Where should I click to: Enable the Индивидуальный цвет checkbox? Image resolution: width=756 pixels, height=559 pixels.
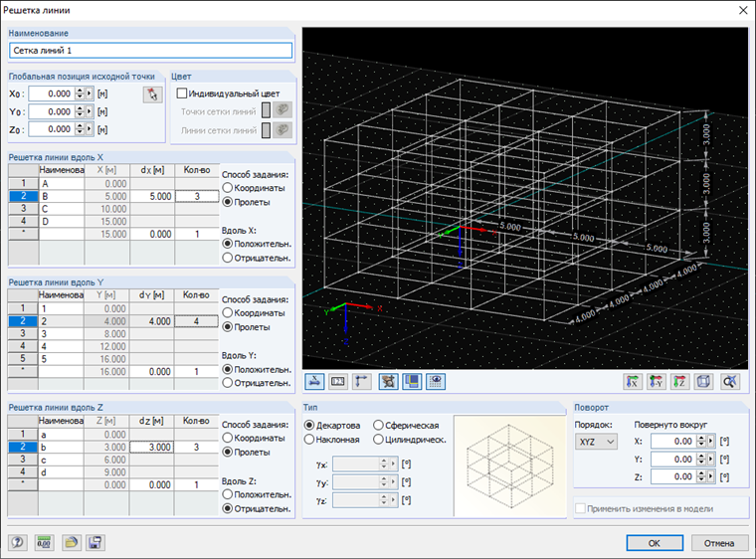pos(181,93)
